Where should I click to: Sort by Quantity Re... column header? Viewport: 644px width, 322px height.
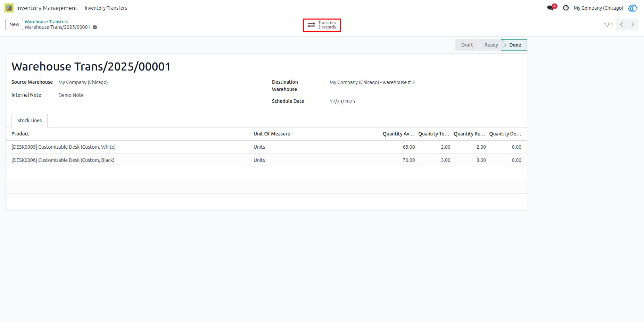(x=469, y=134)
